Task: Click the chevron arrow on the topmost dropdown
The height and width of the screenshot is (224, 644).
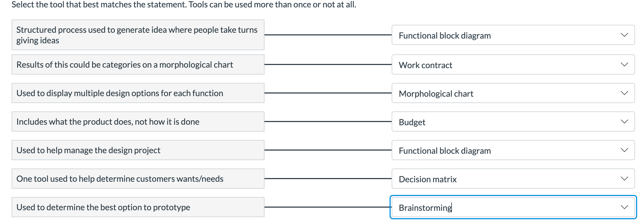Action: (x=624, y=35)
